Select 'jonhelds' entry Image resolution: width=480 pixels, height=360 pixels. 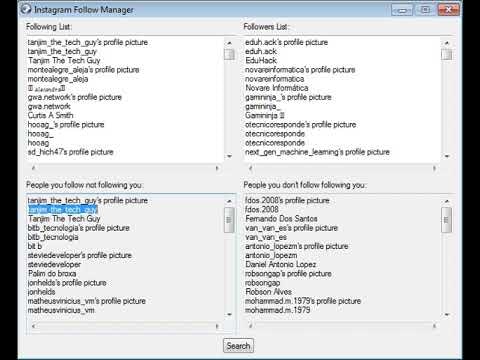tap(42, 292)
